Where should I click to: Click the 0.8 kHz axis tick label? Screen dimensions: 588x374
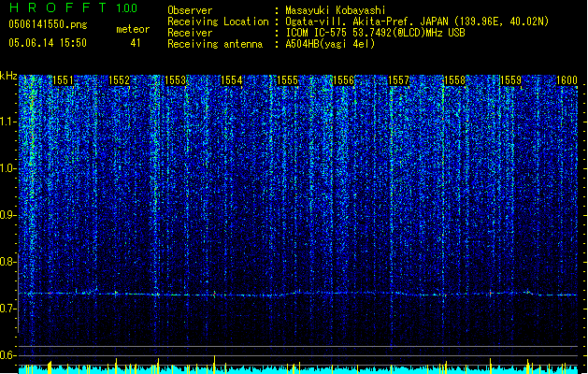pyautogui.click(x=8, y=262)
